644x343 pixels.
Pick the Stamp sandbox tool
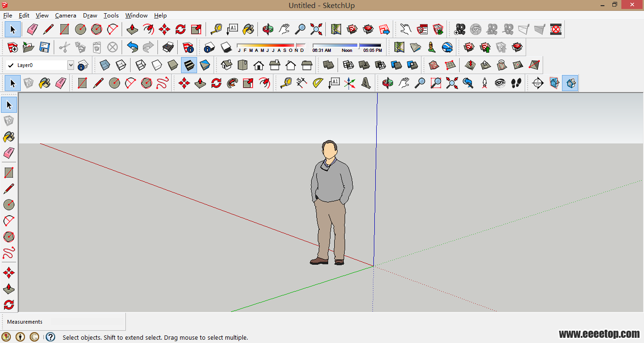[486, 65]
